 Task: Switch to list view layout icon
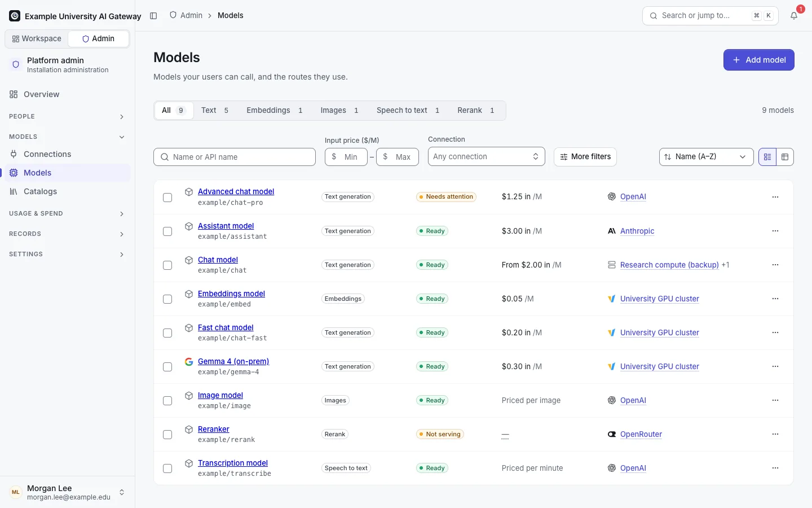pyautogui.click(x=767, y=157)
